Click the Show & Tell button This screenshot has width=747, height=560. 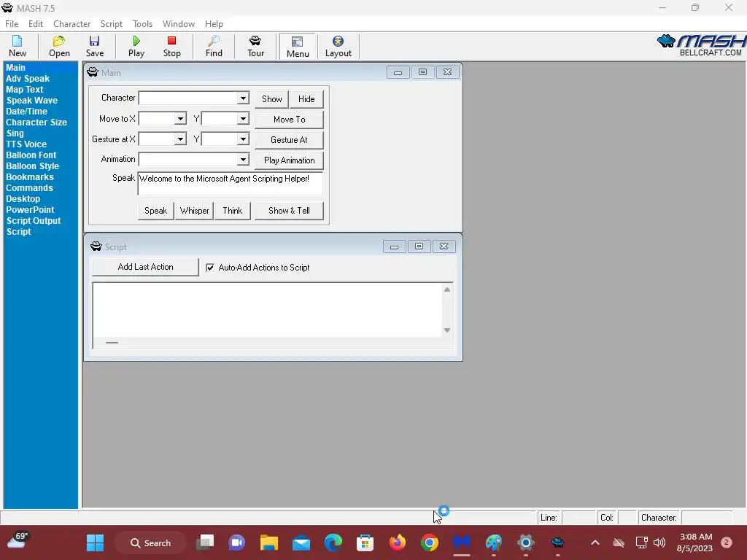[x=289, y=211]
